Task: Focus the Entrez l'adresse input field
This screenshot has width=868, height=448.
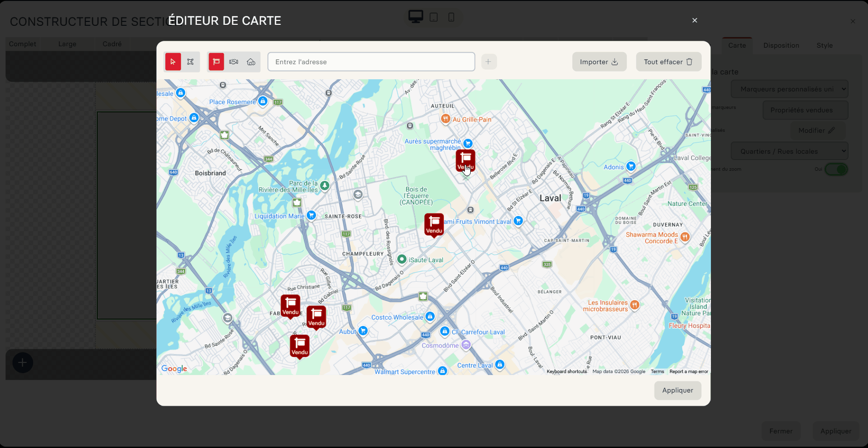Action: 371,62
